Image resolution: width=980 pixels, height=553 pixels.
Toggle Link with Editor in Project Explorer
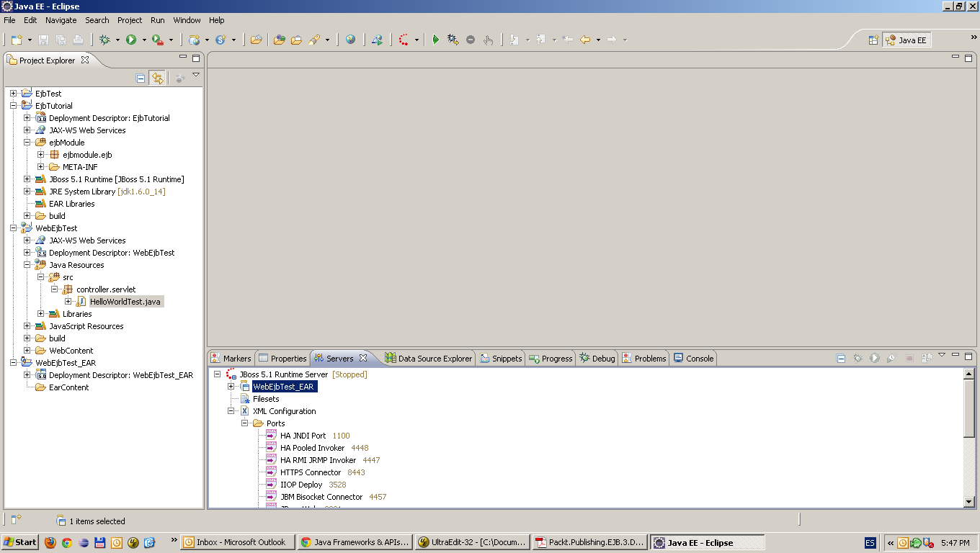[x=158, y=77]
